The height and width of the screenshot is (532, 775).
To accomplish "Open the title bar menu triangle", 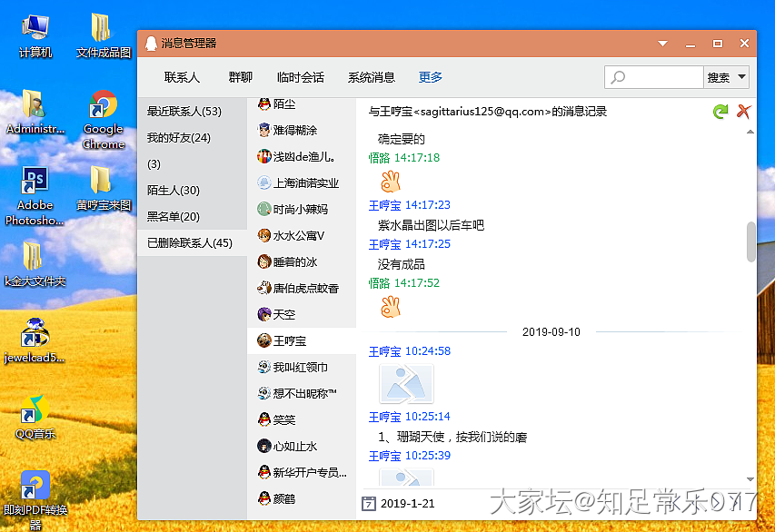I will [x=663, y=44].
